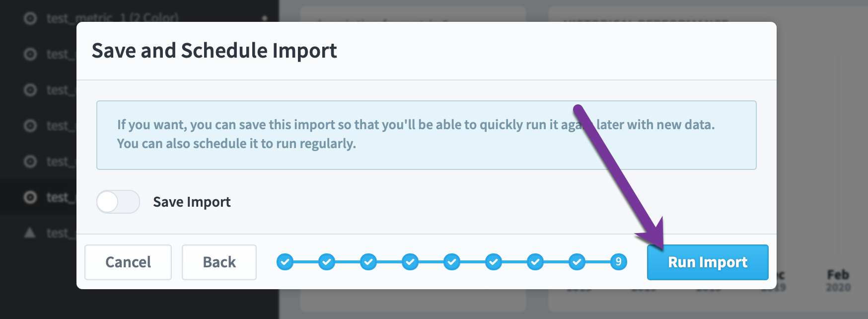This screenshot has height=319, width=868.
Task: Click the Save Import label text
Action: point(192,202)
